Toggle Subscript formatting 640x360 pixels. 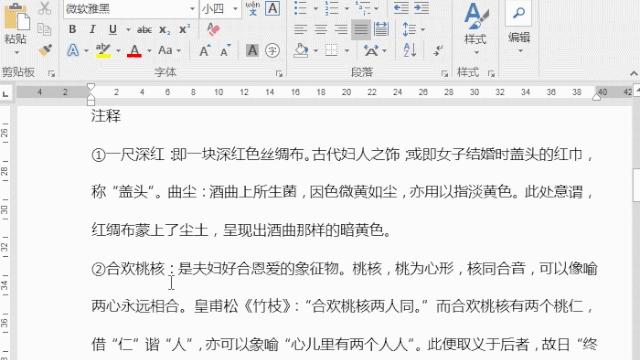[x=164, y=30]
